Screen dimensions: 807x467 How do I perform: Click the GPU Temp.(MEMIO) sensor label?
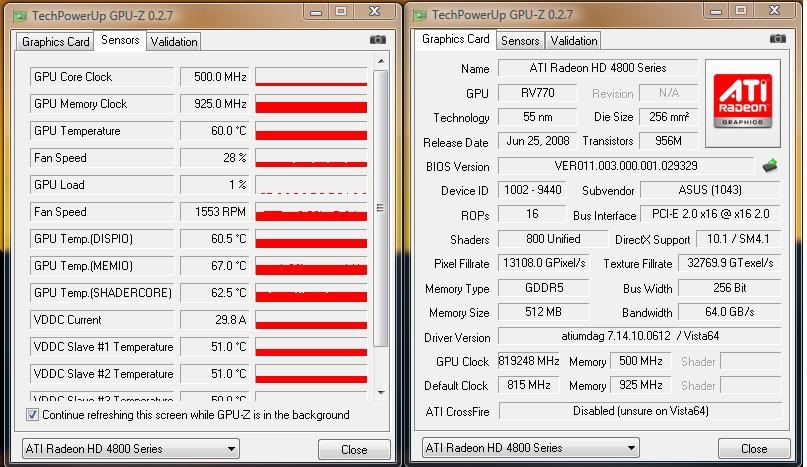click(101, 266)
